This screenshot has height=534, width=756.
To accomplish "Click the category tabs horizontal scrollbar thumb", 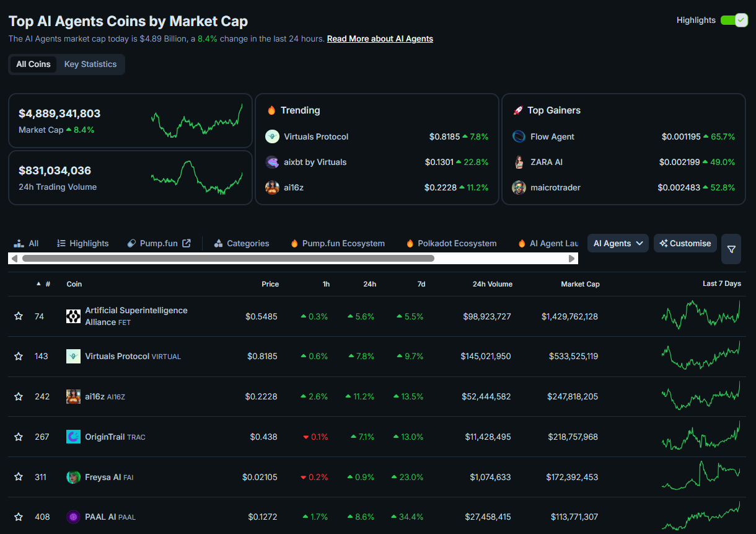I will tap(228, 258).
